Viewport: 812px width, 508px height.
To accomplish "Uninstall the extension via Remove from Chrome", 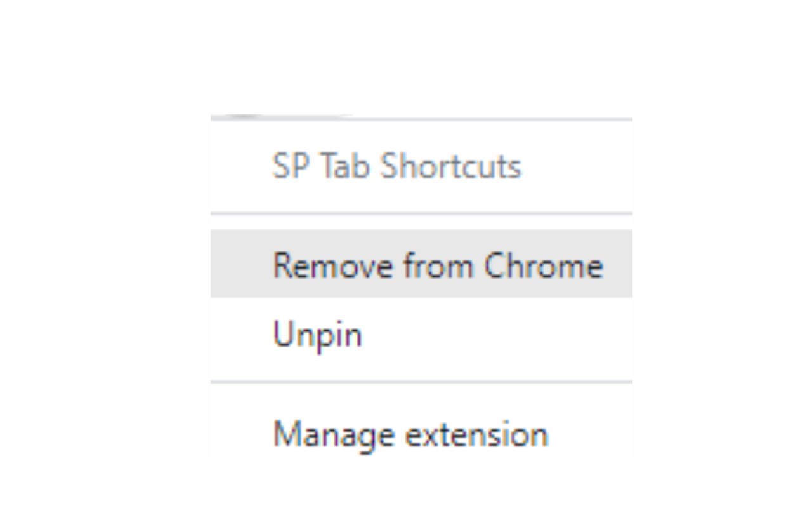I will (x=437, y=265).
